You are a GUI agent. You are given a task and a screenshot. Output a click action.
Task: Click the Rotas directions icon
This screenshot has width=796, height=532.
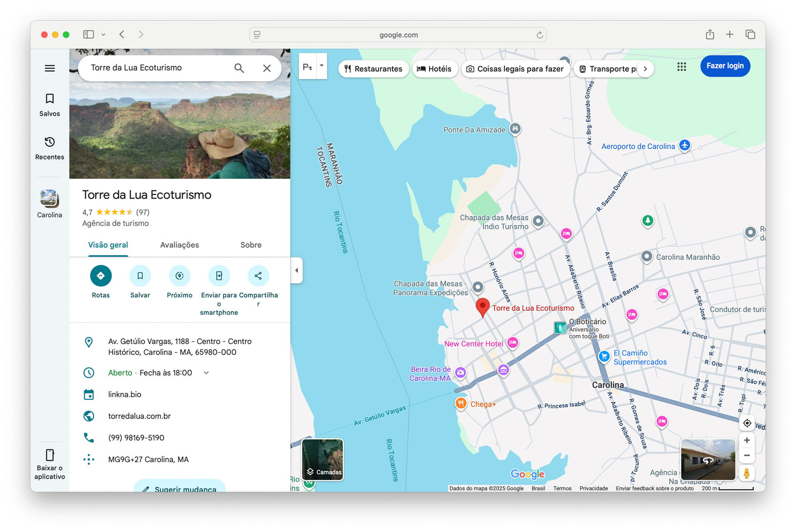point(101,276)
